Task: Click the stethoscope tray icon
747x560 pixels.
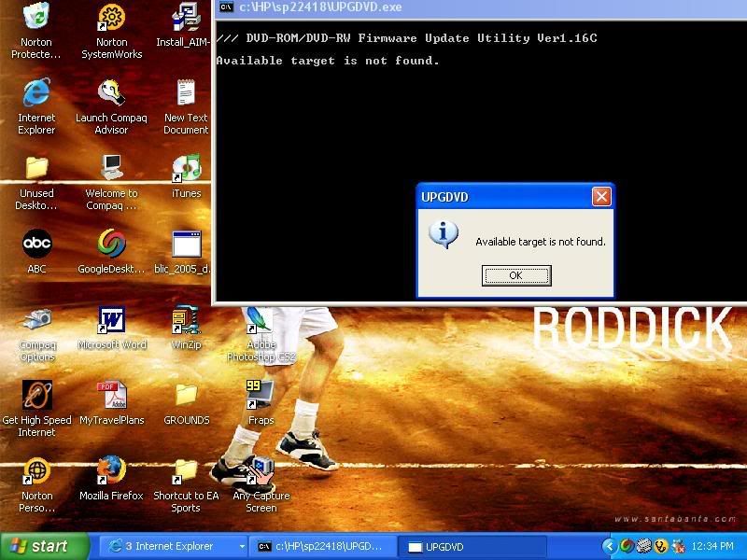Action: 661,546
